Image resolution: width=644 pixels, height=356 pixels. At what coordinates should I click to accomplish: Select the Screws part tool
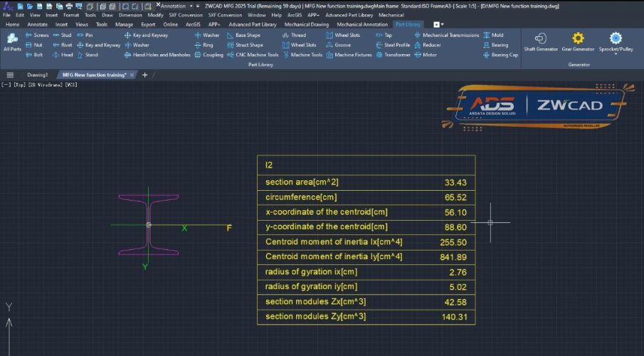pos(37,35)
